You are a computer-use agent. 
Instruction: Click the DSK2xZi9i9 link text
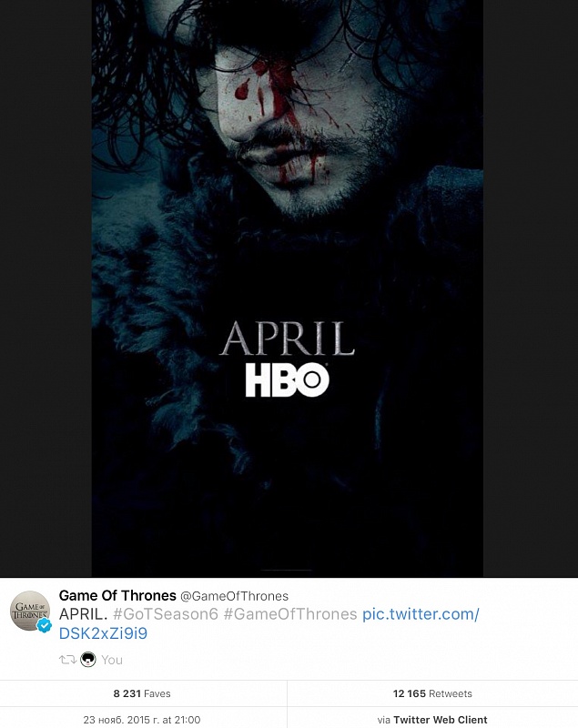[103, 633]
